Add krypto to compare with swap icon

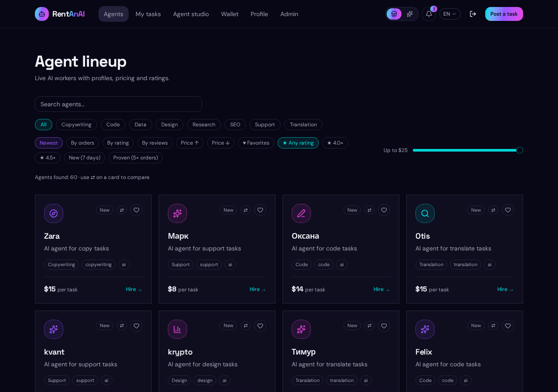(245, 325)
